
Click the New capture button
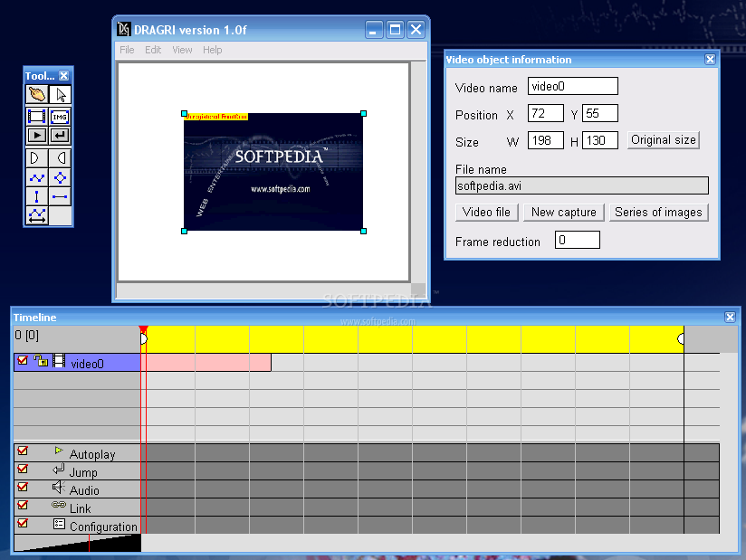pyautogui.click(x=564, y=212)
